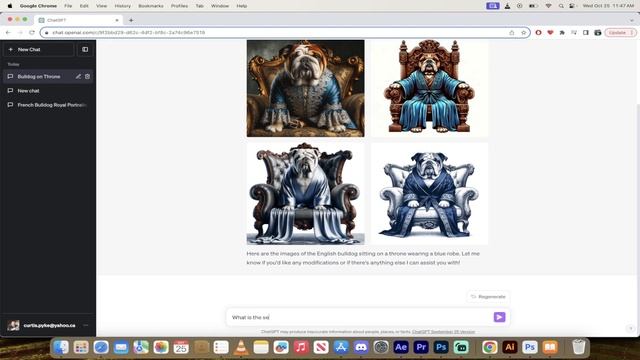This screenshot has height=360, width=640.
Task: Open the Edit menu
Action: coord(84,6)
